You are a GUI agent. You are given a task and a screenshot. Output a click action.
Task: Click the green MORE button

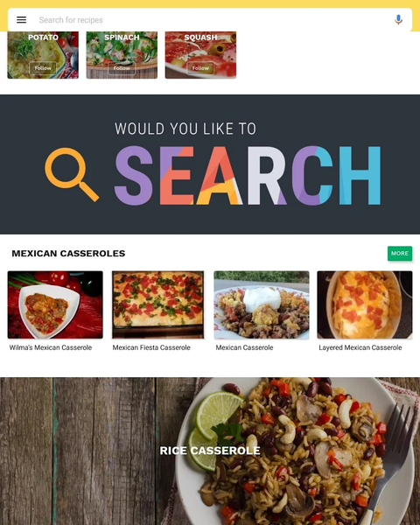tap(400, 254)
